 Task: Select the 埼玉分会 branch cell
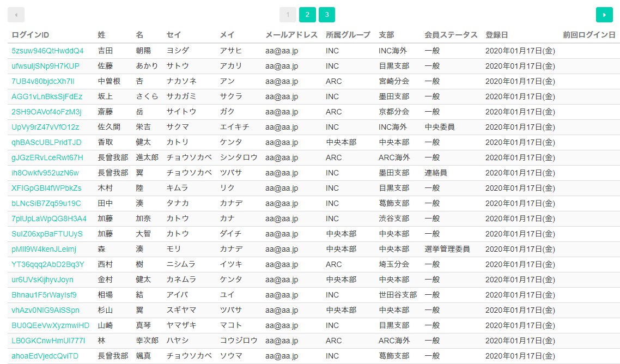394,264
